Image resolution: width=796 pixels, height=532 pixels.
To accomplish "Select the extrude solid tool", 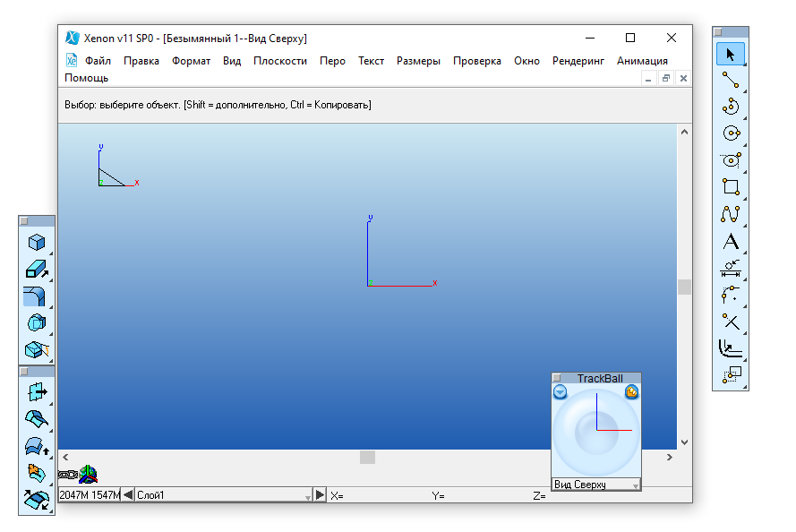I will pyautogui.click(x=37, y=269).
